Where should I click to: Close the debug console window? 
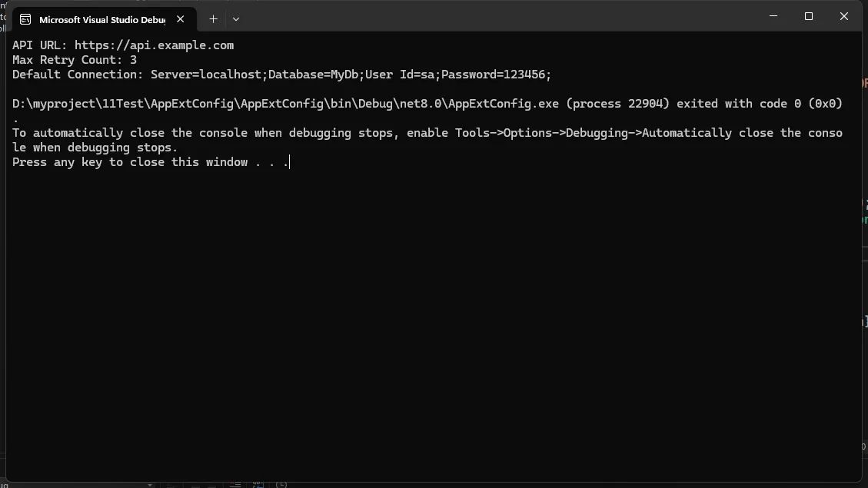point(844,16)
